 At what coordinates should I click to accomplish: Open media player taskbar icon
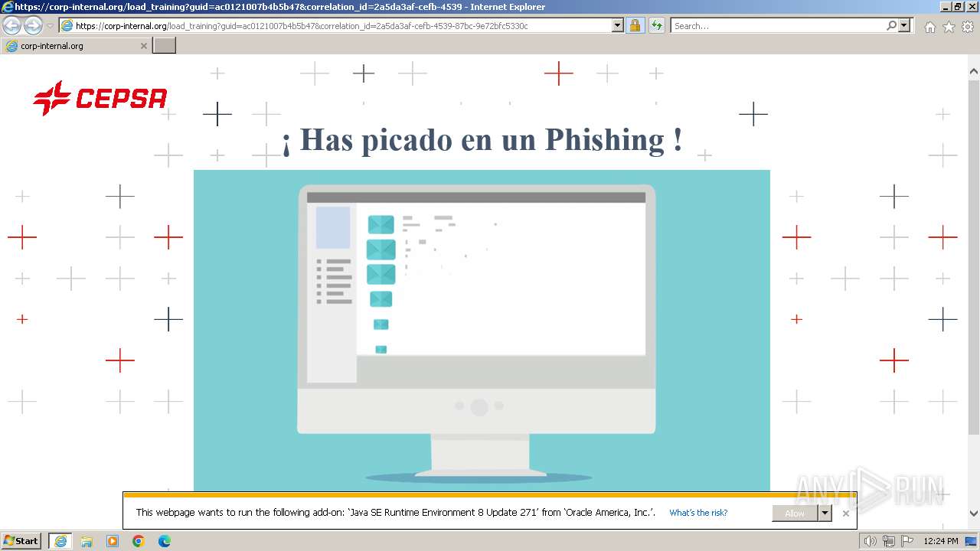(113, 541)
